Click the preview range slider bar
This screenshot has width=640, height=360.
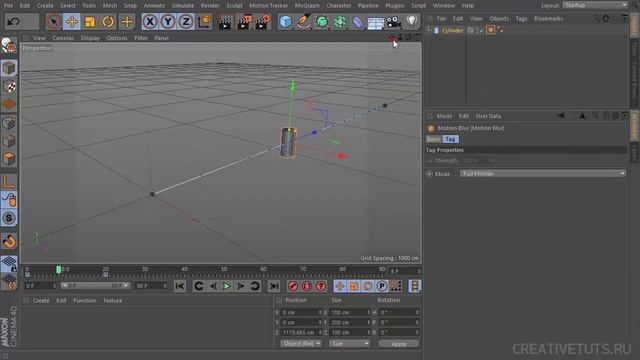[x=95, y=286]
